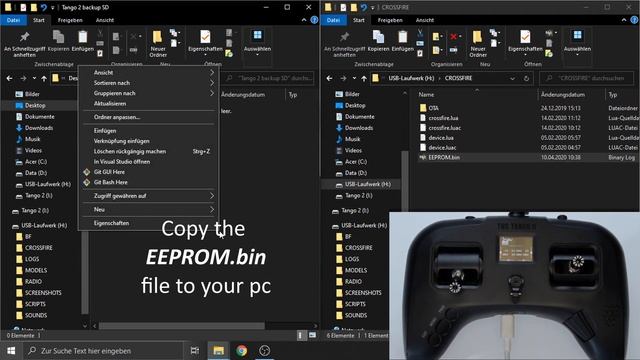Viewport: 640px width, 360px height.
Task: Switch to large icons view in Tango 2 backup window
Action: [312, 335]
